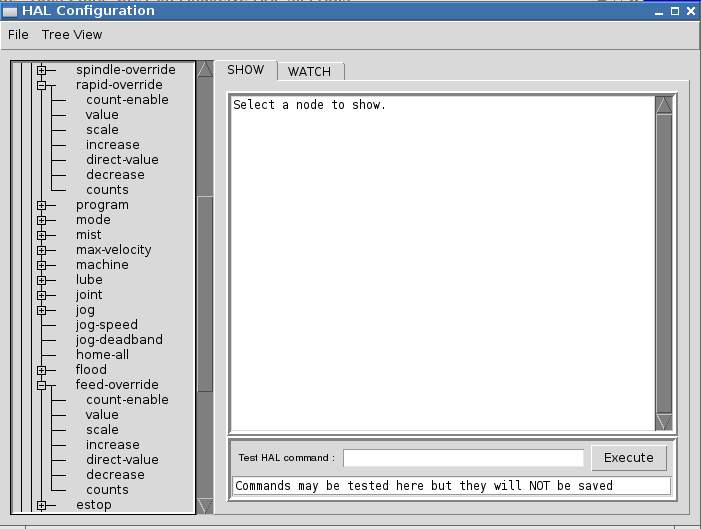Expand the jog tree node
The width and height of the screenshot is (701, 529).
42,310
